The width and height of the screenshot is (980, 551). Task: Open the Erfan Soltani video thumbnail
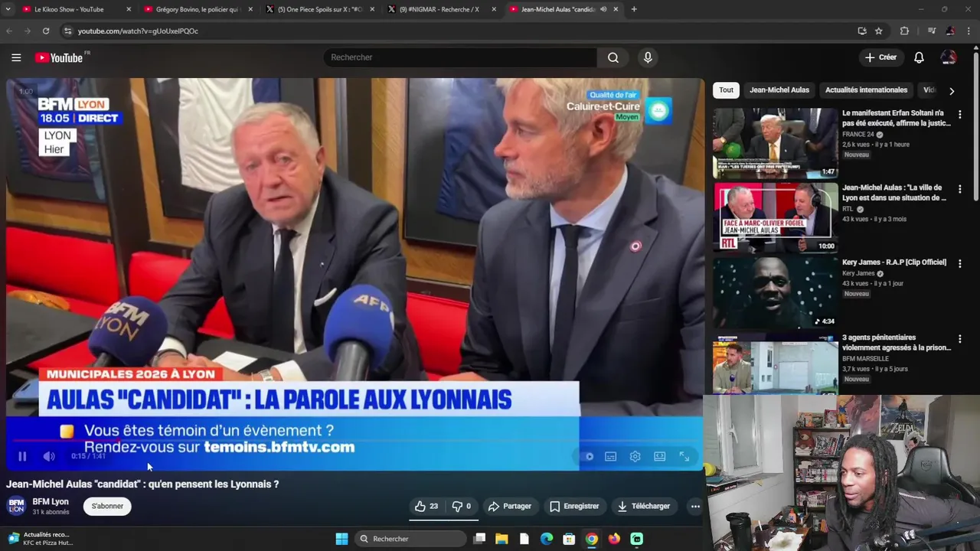(x=775, y=143)
